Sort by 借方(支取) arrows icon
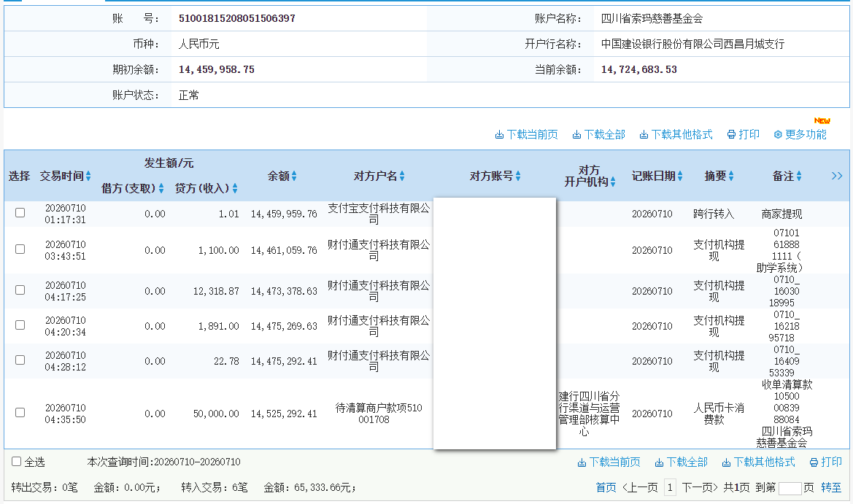Viewport: 853px width, 504px height. click(x=161, y=188)
